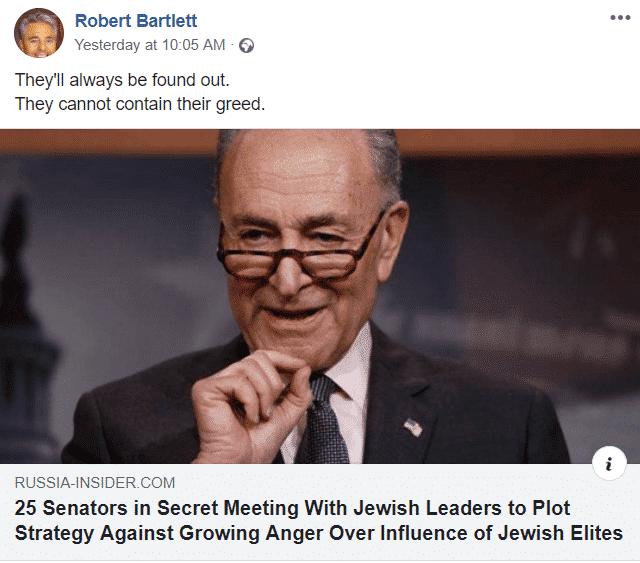
Task: Click the man's raised hand in photo
Action: click(x=251, y=406)
